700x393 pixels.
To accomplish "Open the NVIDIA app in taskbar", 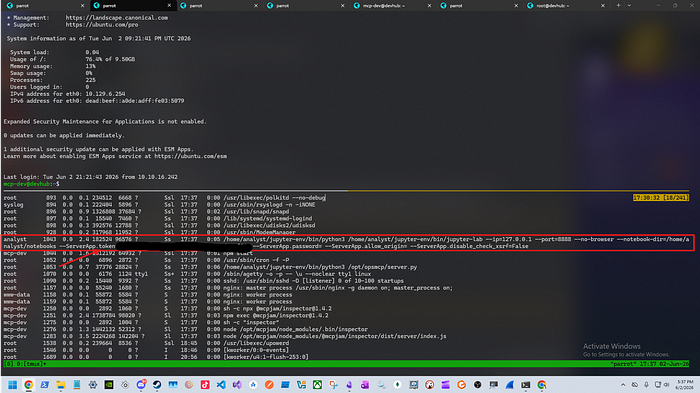I will (x=109, y=385).
